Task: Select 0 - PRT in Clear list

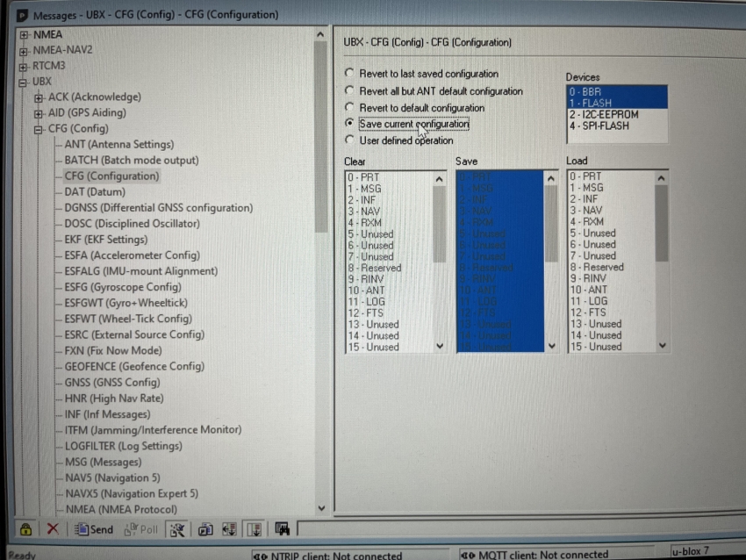Action: pyautogui.click(x=389, y=177)
